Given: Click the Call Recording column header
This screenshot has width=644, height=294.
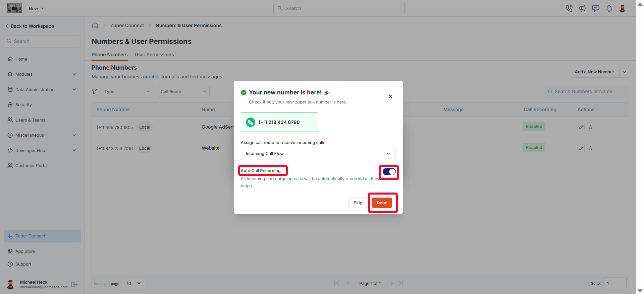Looking at the screenshot, I should (540, 109).
